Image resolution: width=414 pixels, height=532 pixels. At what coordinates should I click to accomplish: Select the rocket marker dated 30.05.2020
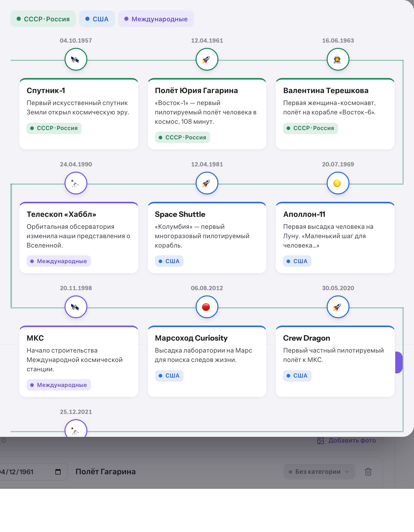point(338,307)
